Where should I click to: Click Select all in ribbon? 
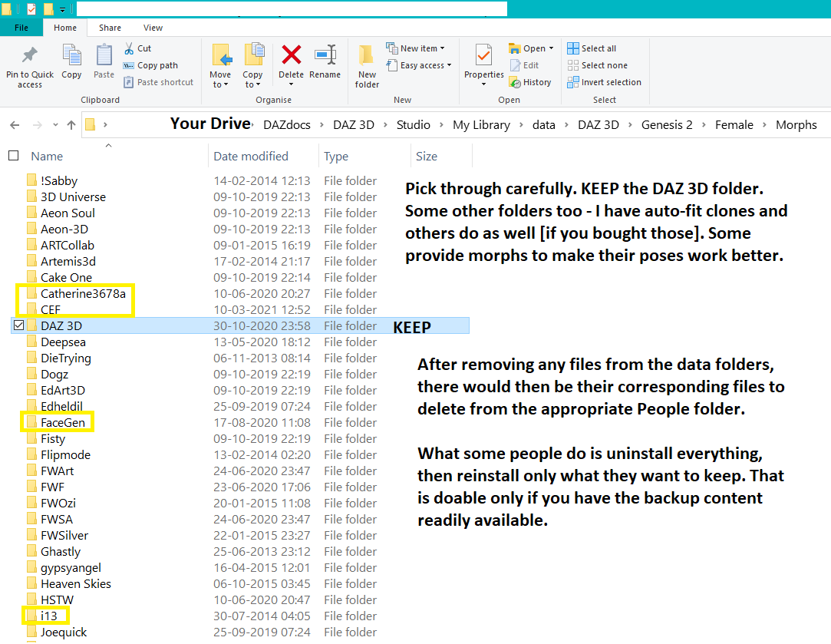592,49
